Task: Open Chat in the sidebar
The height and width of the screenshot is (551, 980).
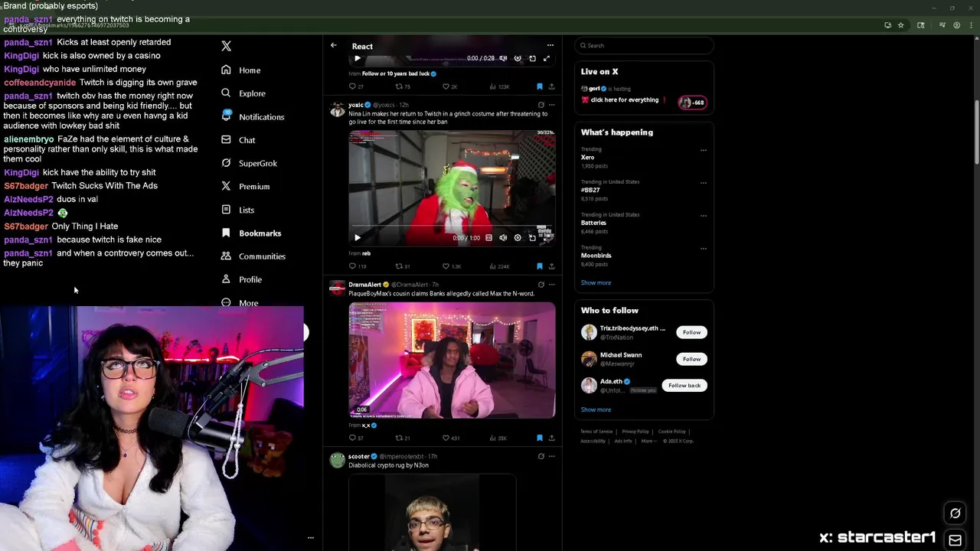Action: coord(238,140)
